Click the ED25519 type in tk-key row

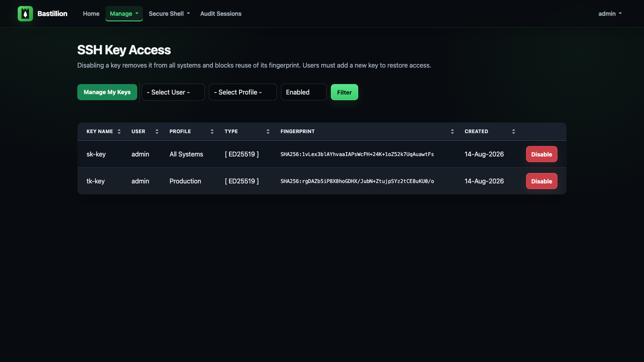242,181
